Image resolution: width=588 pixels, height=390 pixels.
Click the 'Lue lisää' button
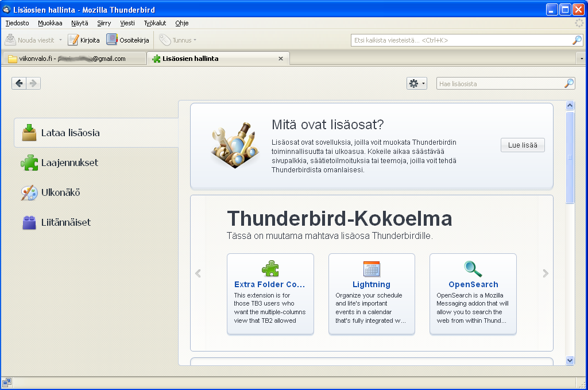click(523, 145)
